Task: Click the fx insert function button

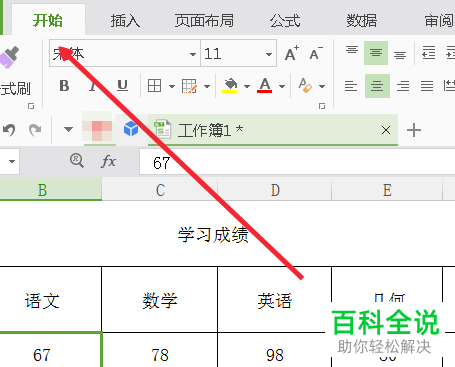Action: (108, 162)
